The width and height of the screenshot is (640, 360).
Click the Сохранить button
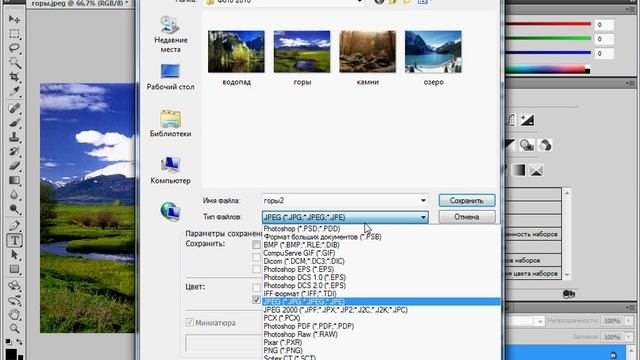467,200
